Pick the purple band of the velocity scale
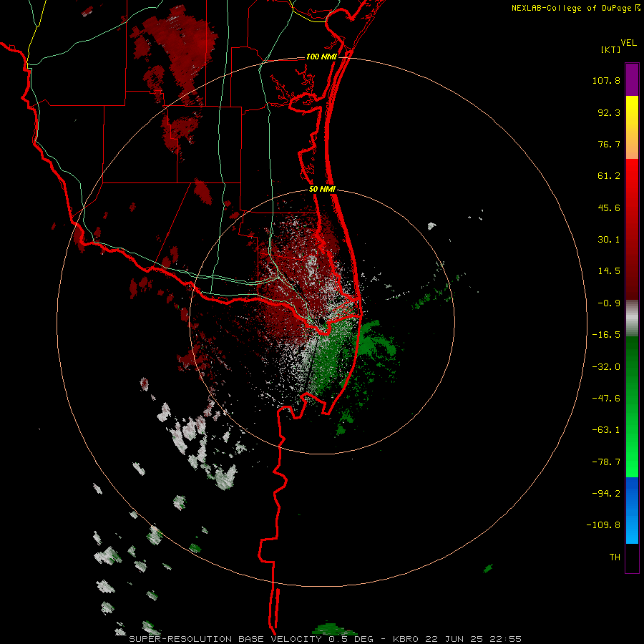Image resolution: width=644 pixels, height=644 pixels. pyautogui.click(x=632, y=79)
